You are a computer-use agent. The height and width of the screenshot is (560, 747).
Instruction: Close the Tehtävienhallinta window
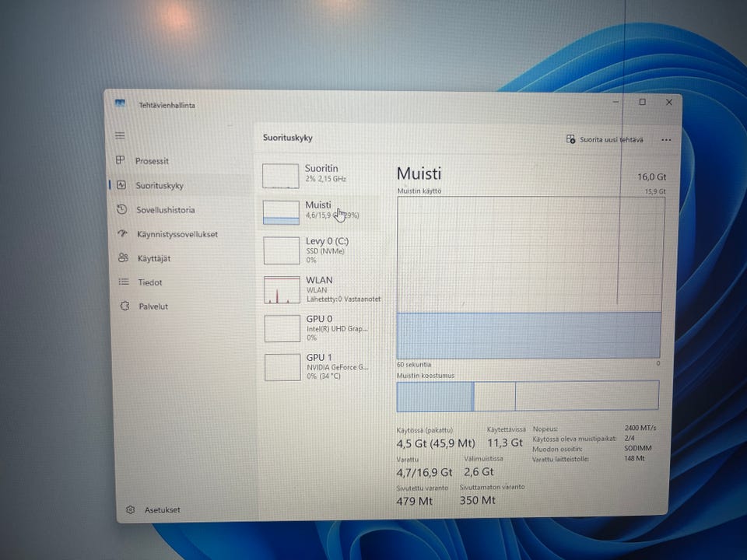669,103
